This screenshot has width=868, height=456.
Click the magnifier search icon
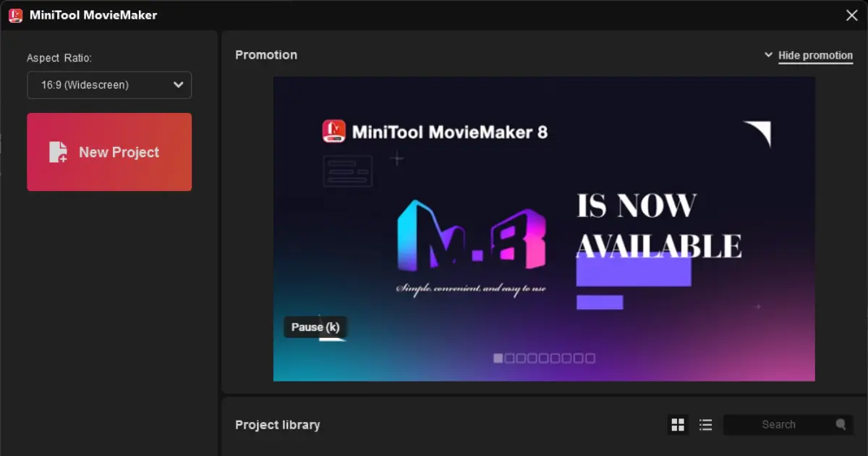coord(841,425)
